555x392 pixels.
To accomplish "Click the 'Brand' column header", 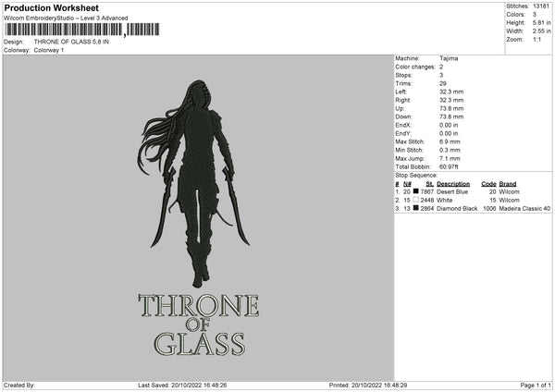I will pyautogui.click(x=508, y=184).
